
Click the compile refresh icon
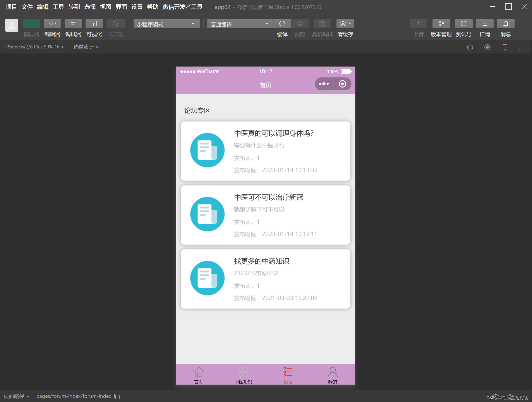(x=282, y=24)
